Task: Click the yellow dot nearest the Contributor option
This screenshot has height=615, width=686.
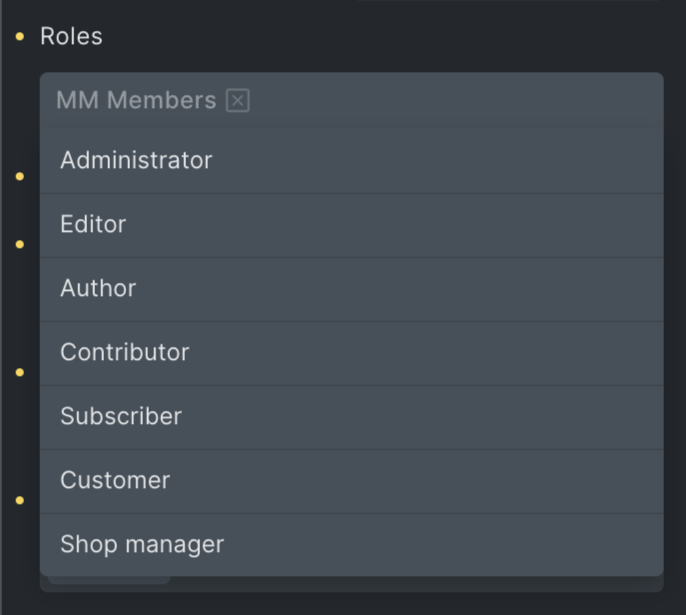Action: (19, 372)
